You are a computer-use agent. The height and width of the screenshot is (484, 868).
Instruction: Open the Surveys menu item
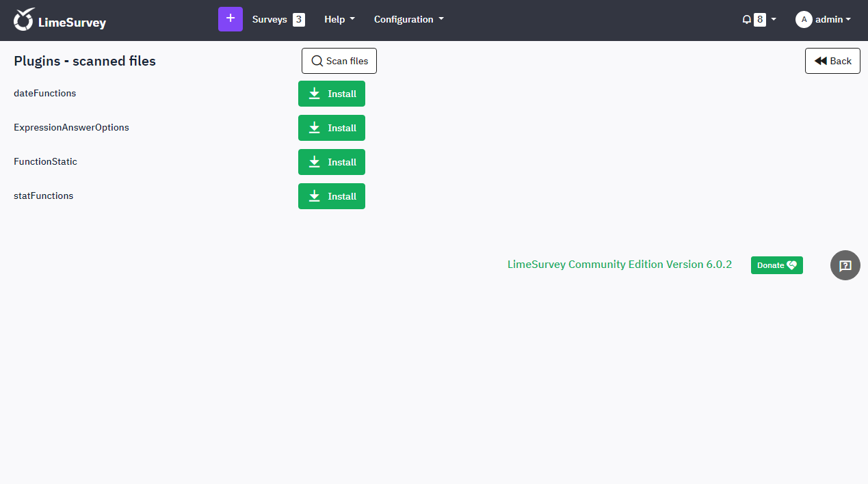click(x=269, y=20)
